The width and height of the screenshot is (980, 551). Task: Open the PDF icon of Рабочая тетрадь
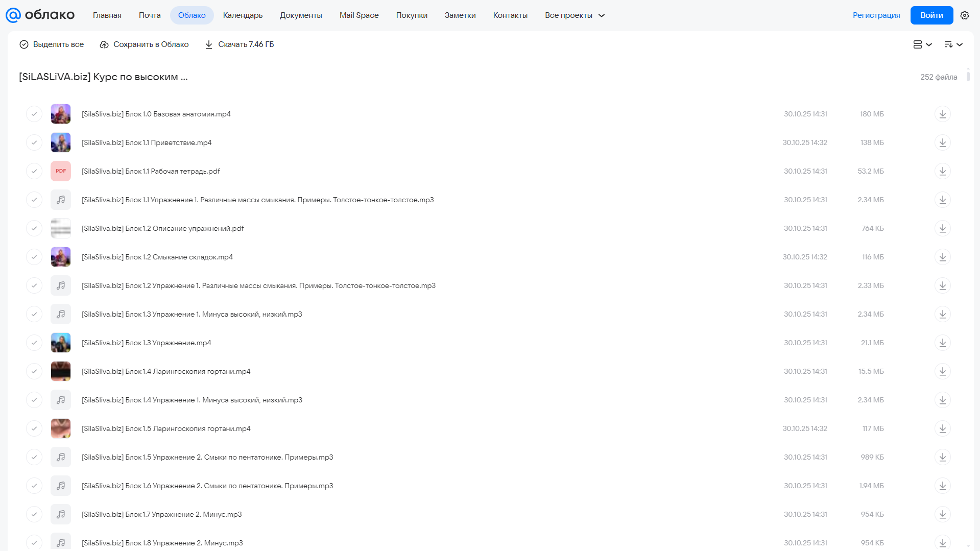pos(61,171)
